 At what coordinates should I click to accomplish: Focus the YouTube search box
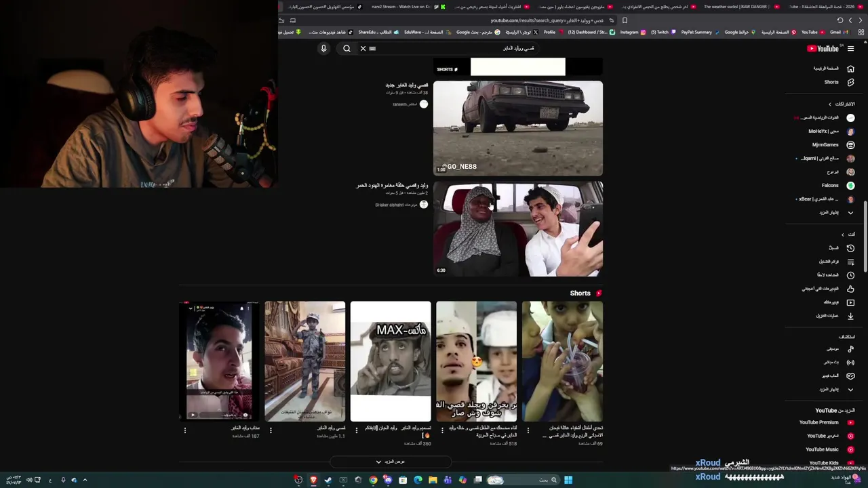(454, 48)
